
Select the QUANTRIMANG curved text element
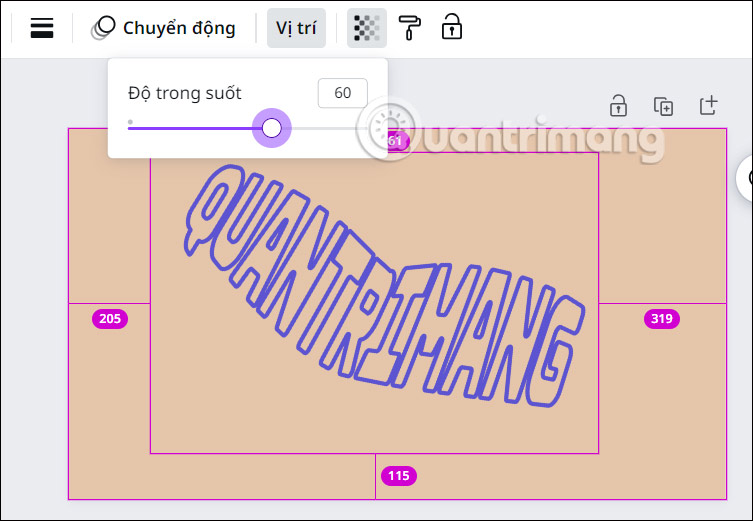coord(384,286)
